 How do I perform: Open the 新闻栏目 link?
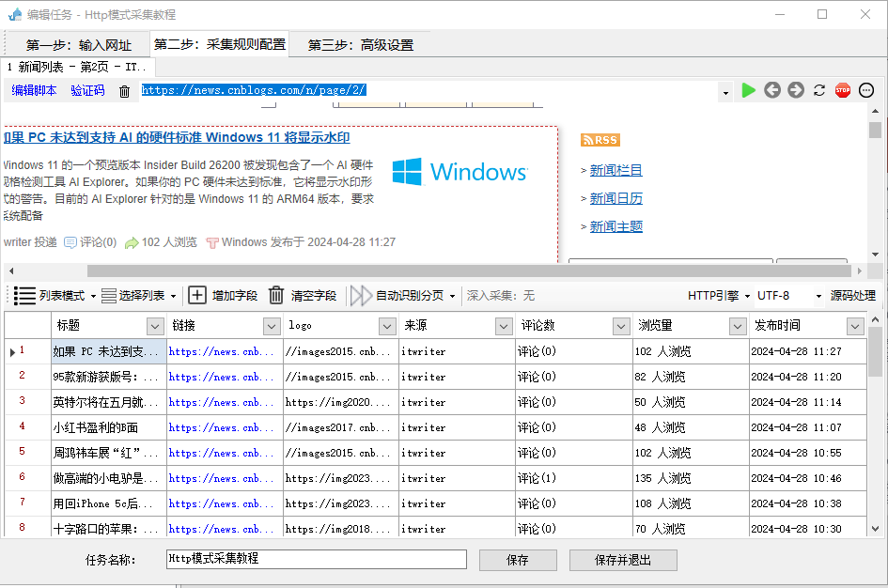pyautogui.click(x=616, y=170)
